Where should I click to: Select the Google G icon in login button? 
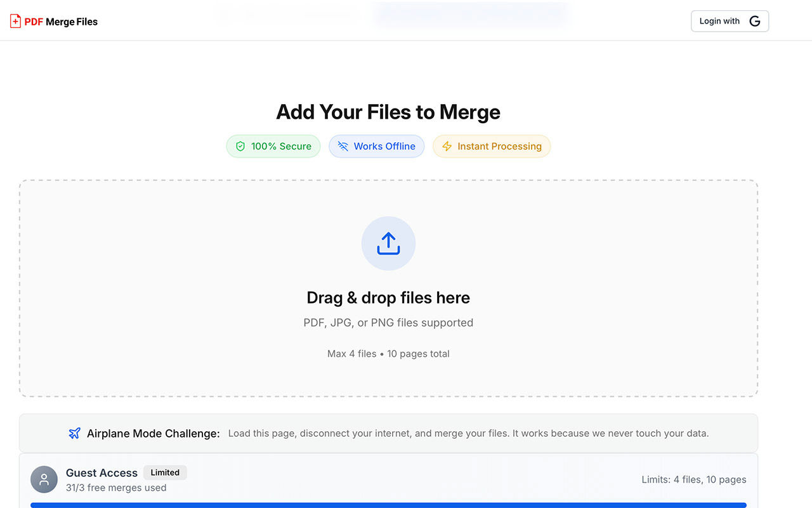point(755,20)
